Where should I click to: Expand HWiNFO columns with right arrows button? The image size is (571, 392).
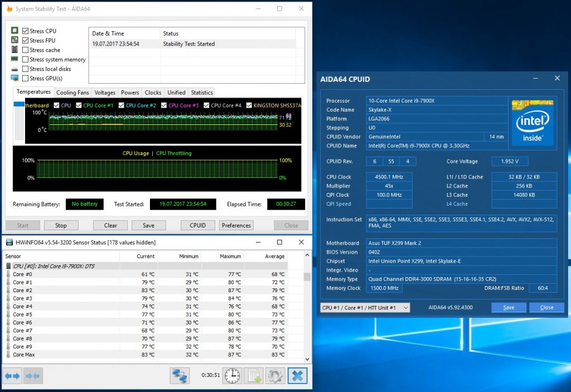(12, 376)
